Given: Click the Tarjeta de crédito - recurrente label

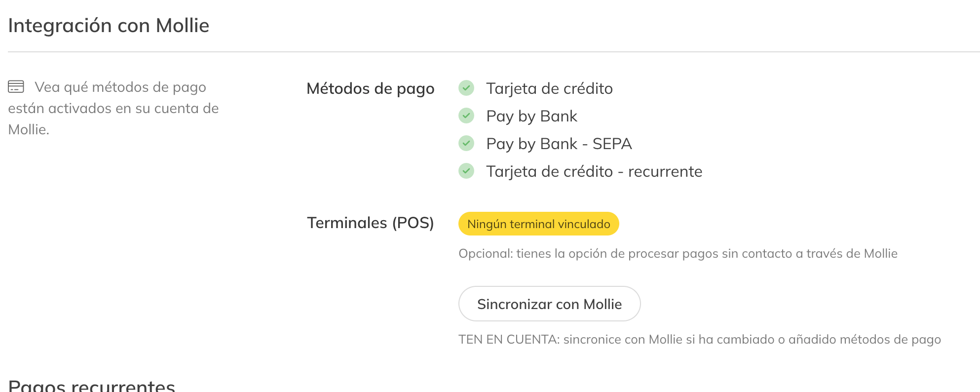Looking at the screenshot, I should 594,171.
